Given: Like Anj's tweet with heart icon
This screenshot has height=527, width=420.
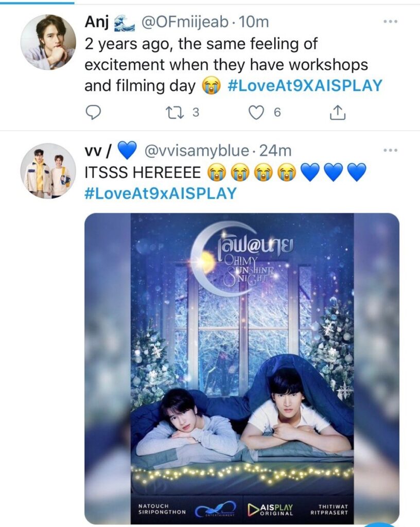Looking at the screenshot, I should (256, 113).
